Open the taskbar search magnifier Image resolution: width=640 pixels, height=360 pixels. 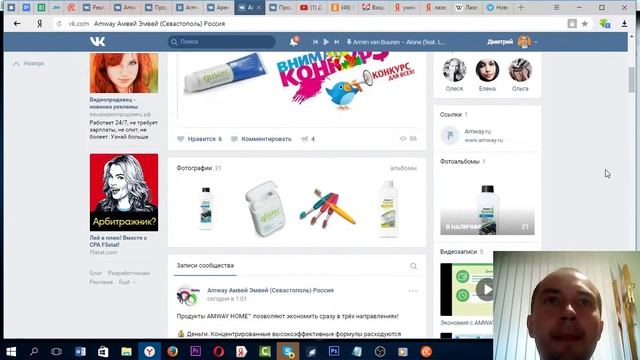tap(34, 351)
